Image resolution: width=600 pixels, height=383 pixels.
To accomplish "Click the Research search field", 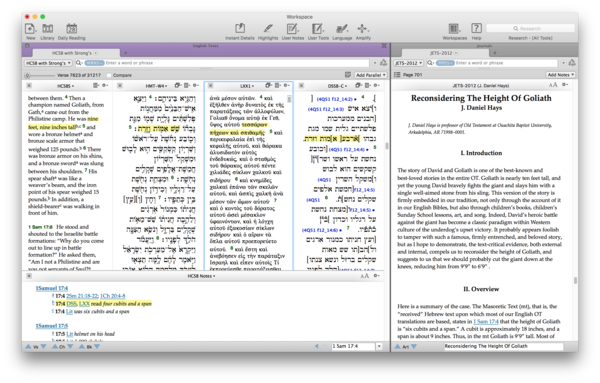I will tap(530, 28).
